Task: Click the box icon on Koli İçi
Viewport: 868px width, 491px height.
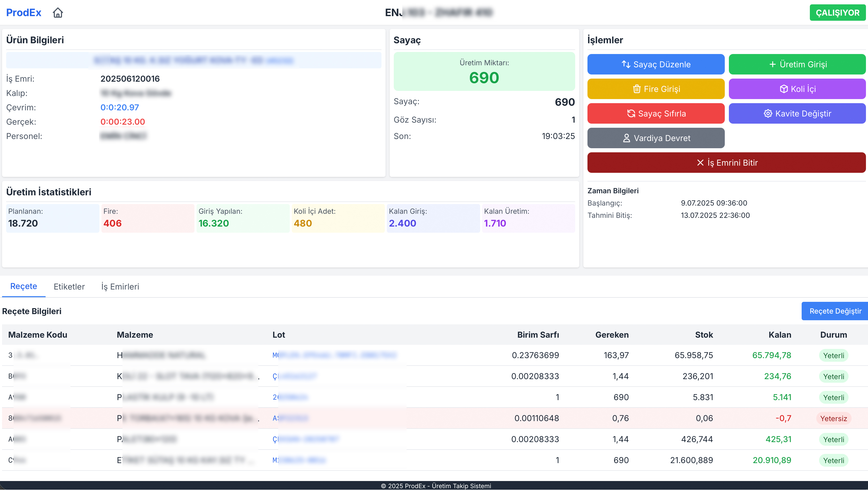Action: click(x=784, y=89)
